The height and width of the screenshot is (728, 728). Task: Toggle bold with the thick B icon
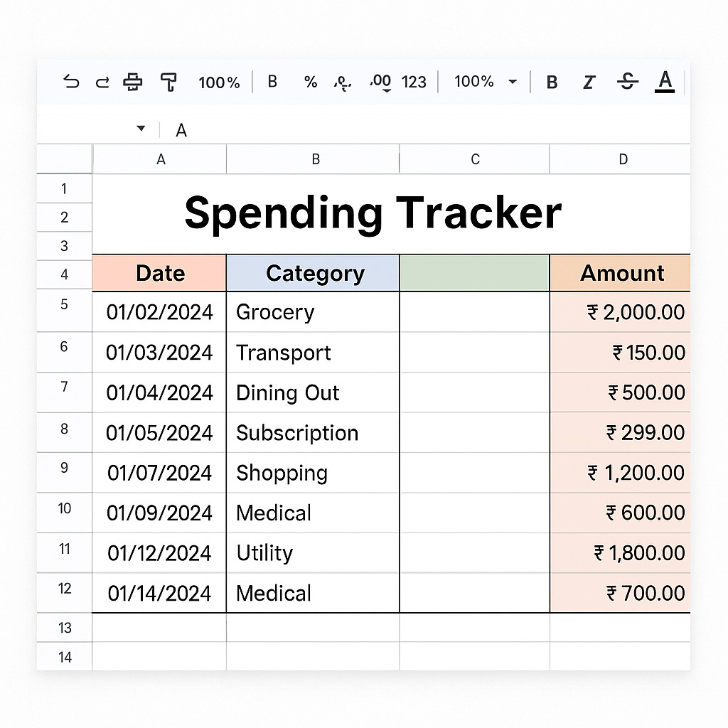pyautogui.click(x=552, y=82)
